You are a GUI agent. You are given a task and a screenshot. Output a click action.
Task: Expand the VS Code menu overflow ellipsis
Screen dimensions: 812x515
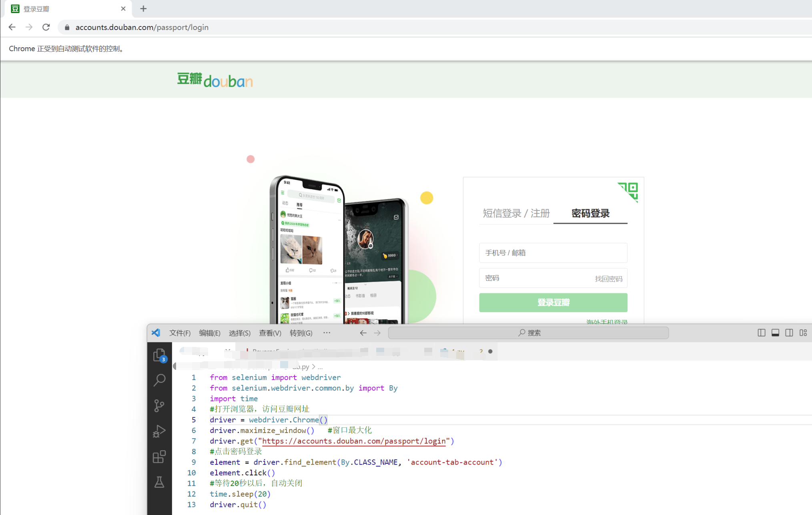coord(327,333)
